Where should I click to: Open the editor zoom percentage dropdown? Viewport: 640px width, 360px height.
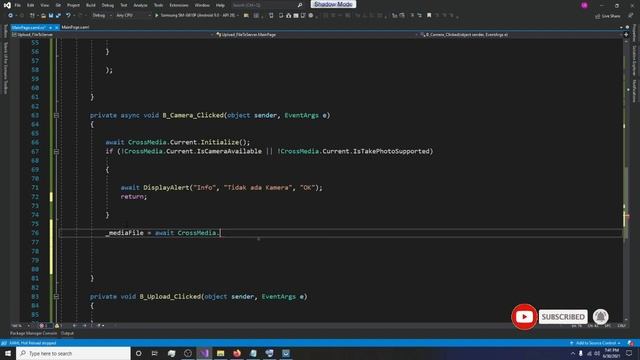21,326
